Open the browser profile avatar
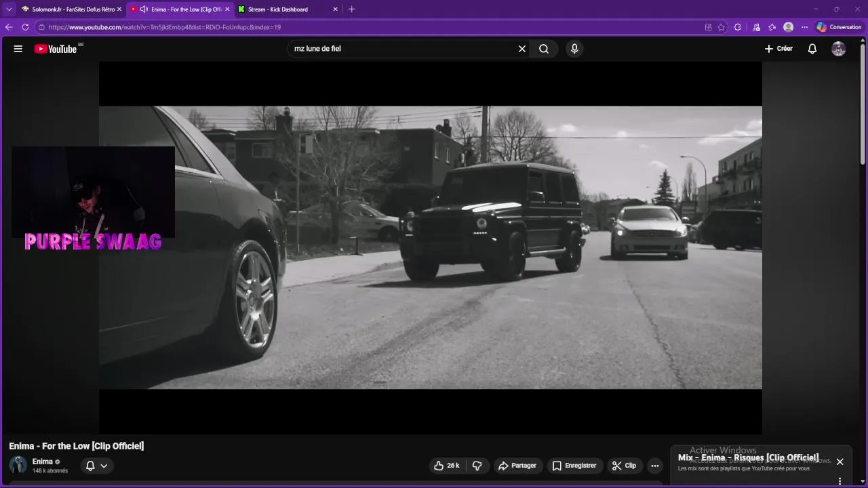The image size is (868, 488). tap(788, 27)
